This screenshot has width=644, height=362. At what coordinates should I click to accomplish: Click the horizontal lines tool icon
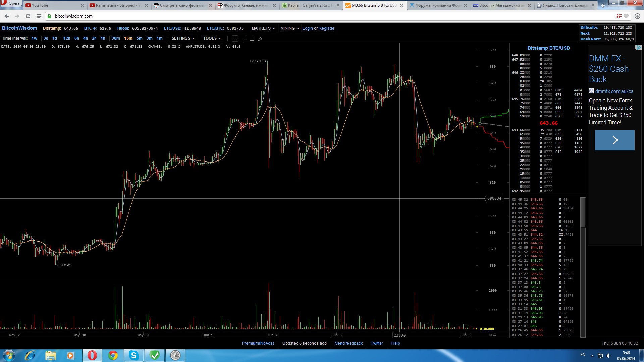coord(252,39)
